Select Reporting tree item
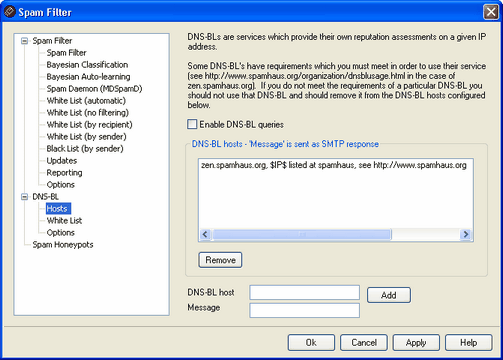Screen dimensions: 503x360 click(x=64, y=173)
